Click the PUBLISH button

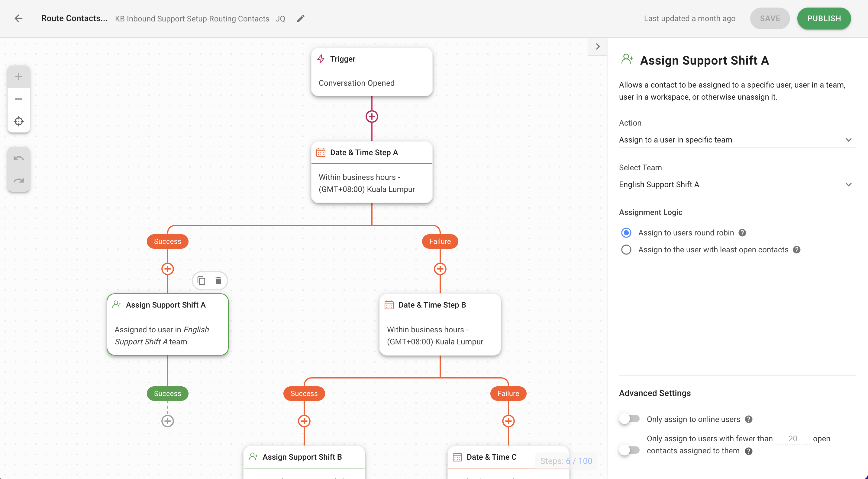click(x=824, y=18)
